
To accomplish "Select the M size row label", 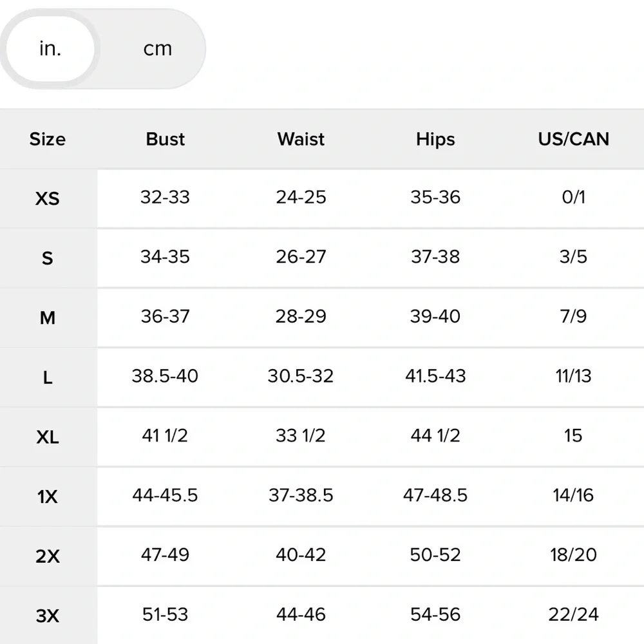I will point(48,318).
